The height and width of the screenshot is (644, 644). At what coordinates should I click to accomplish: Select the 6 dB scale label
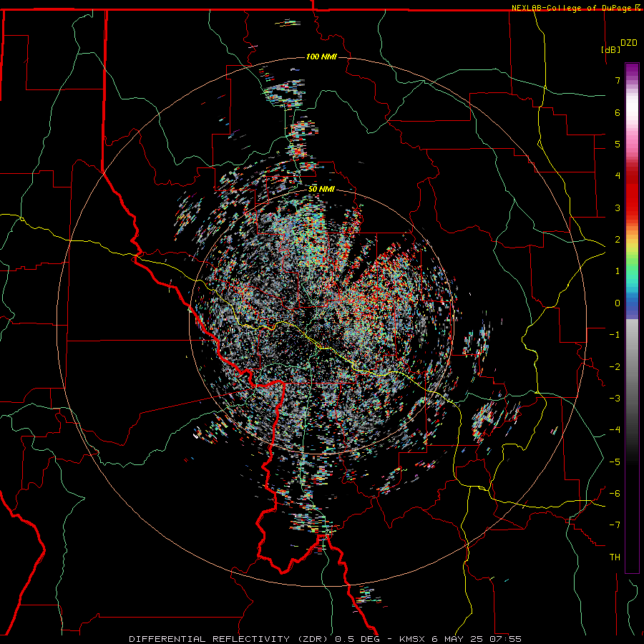pos(618,112)
